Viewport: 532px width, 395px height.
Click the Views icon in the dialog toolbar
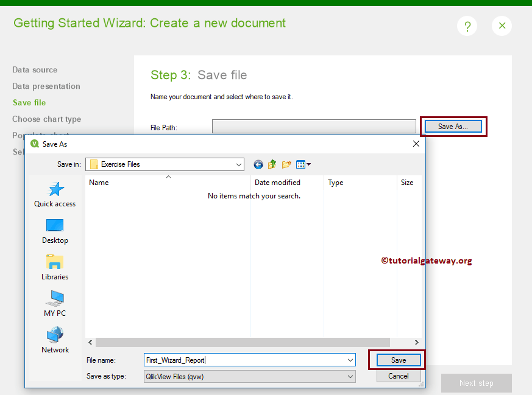pyautogui.click(x=300, y=164)
